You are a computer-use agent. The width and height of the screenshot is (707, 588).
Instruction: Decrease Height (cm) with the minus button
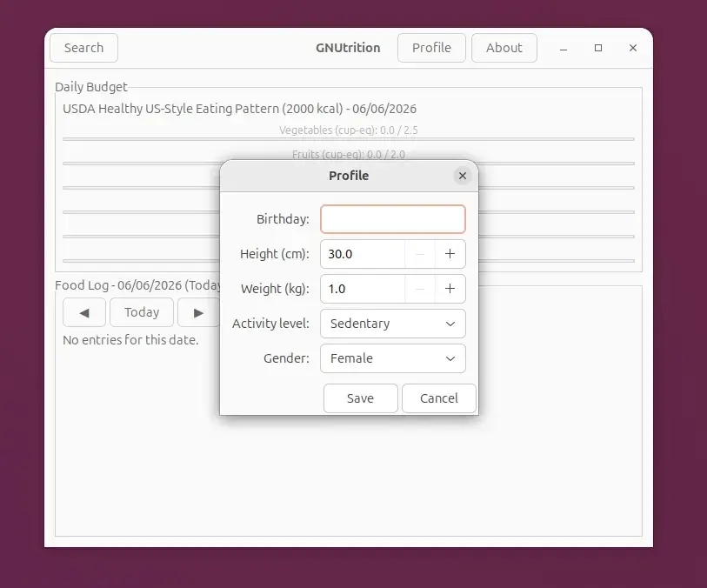point(420,254)
